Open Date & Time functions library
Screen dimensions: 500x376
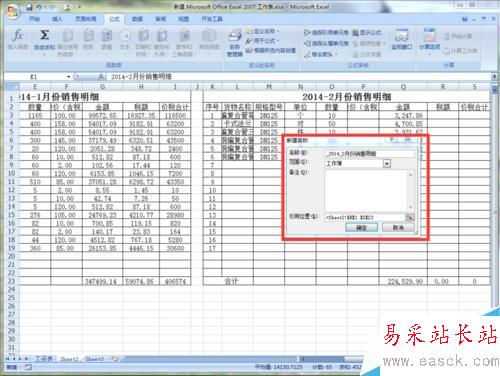click(x=143, y=42)
